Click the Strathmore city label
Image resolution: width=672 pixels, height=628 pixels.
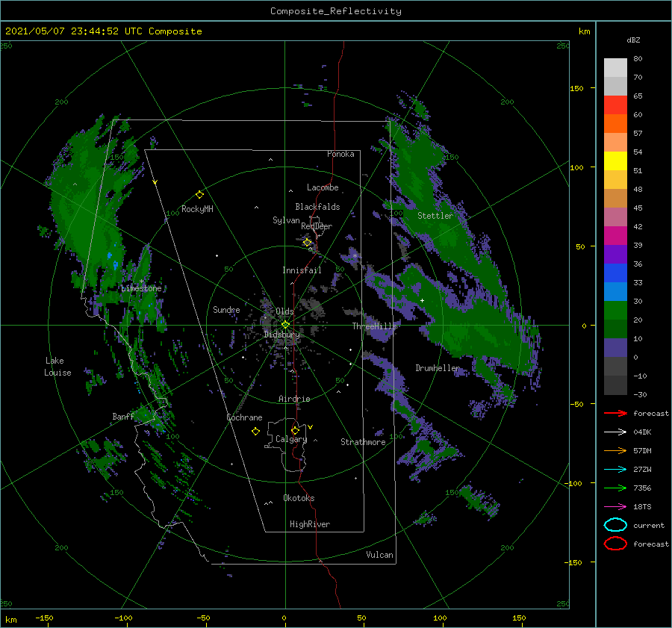(x=363, y=442)
